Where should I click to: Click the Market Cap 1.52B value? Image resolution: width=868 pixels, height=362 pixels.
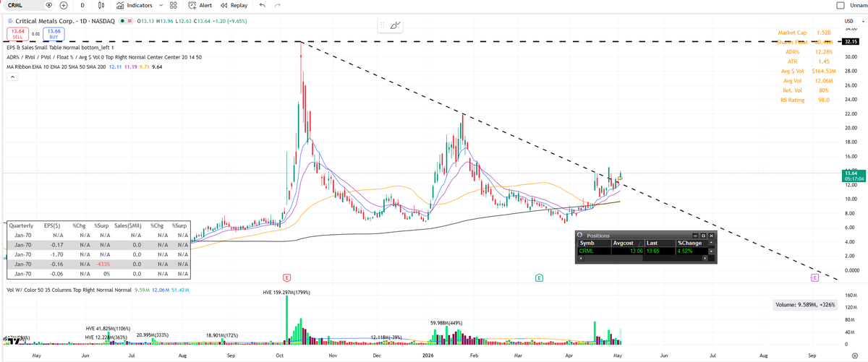(x=823, y=33)
